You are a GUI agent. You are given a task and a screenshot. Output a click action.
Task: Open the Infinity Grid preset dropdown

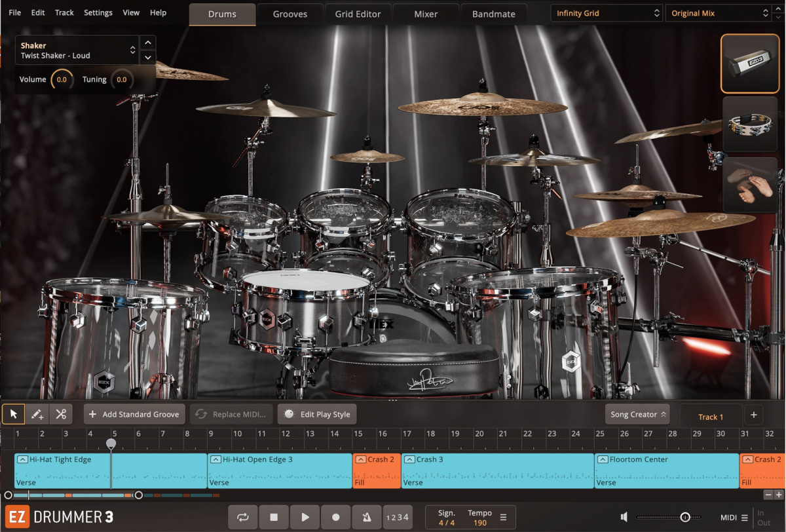(x=605, y=12)
